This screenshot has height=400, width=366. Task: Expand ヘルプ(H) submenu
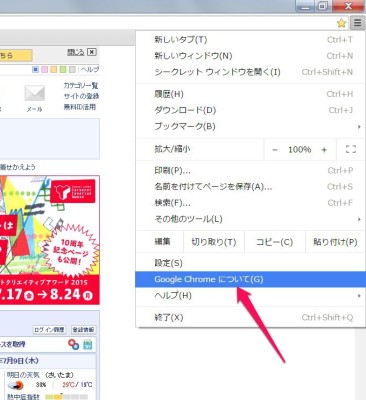pos(250,295)
